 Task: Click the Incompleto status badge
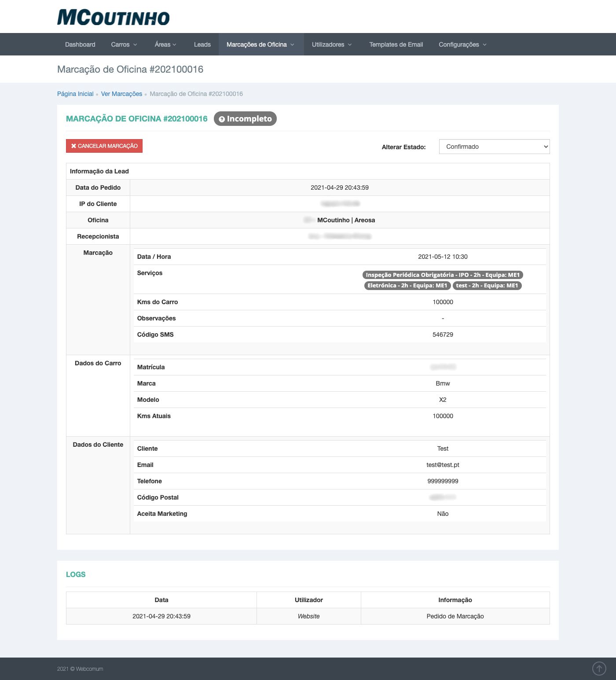(245, 119)
